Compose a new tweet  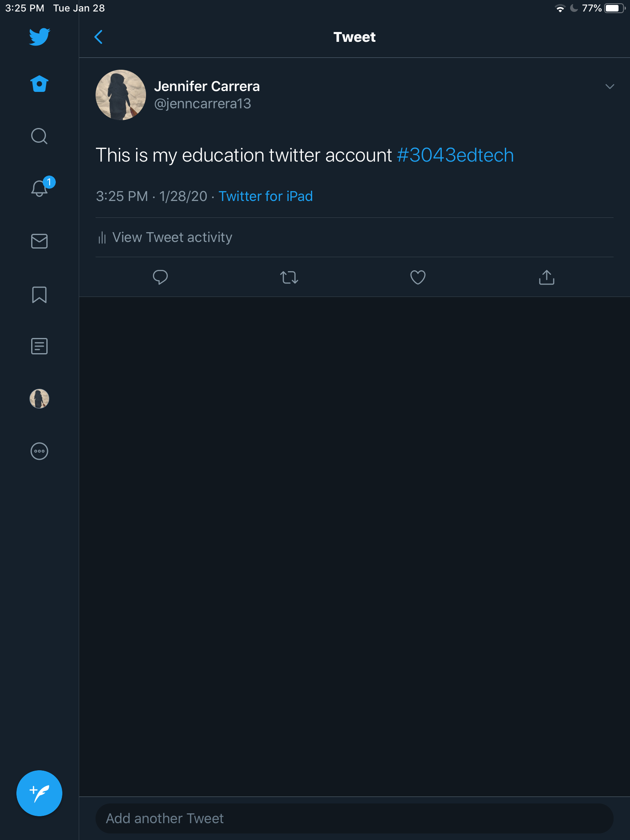[x=39, y=793]
